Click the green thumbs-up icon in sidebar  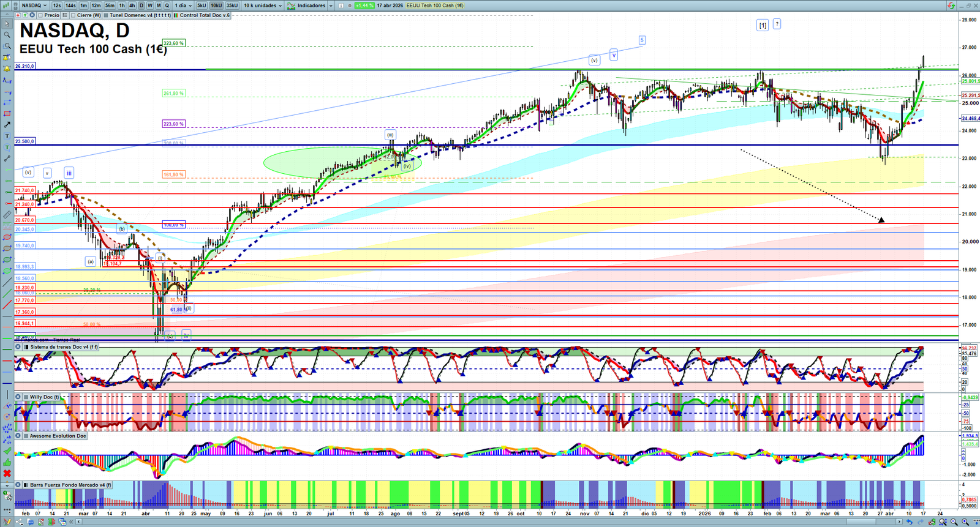7,462
